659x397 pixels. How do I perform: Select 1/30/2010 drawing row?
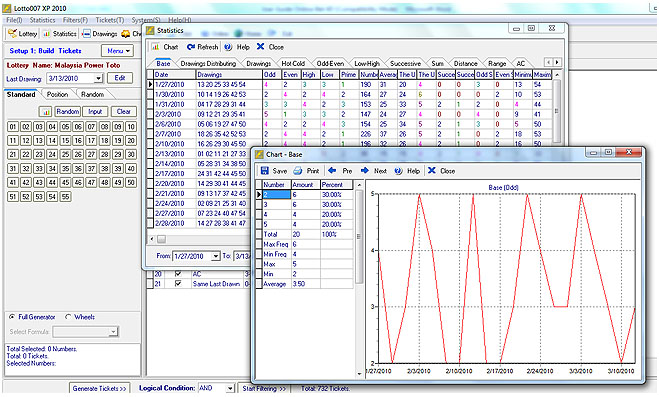[349, 95]
